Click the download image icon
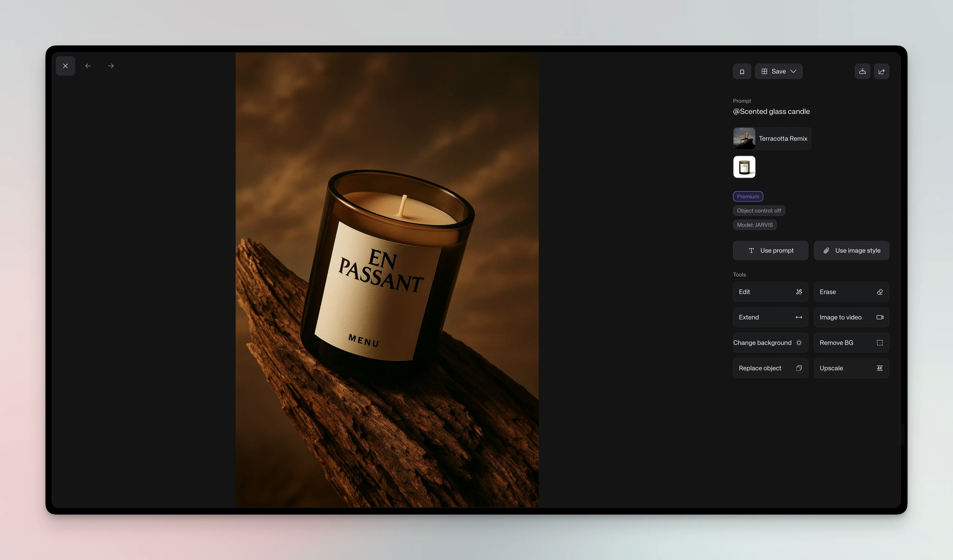This screenshot has height=560, width=953. coord(862,71)
